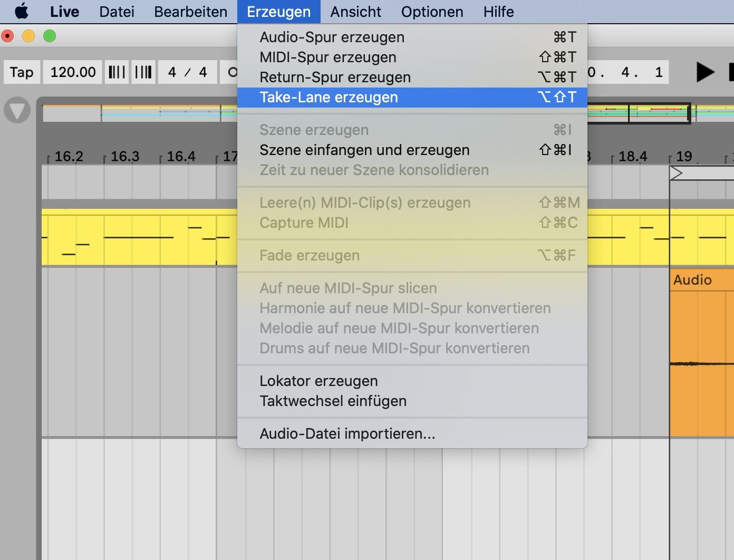Image resolution: width=734 pixels, height=560 pixels.
Task: Click the loop start triangle marker at bar 19
Action: [x=675, y=173]
